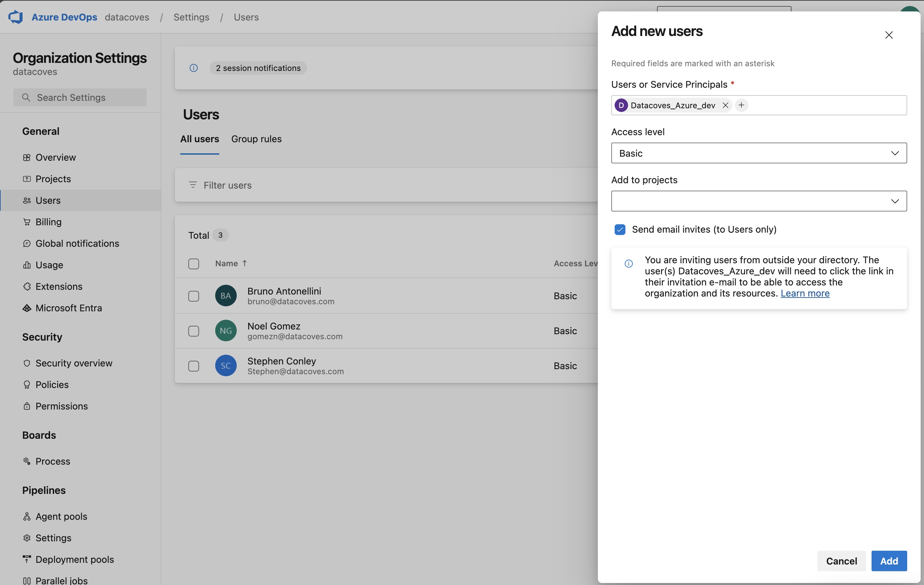
Task: Click bruno@datacoves.com email text
Action: pyautogui.click(x=291, y=302)
